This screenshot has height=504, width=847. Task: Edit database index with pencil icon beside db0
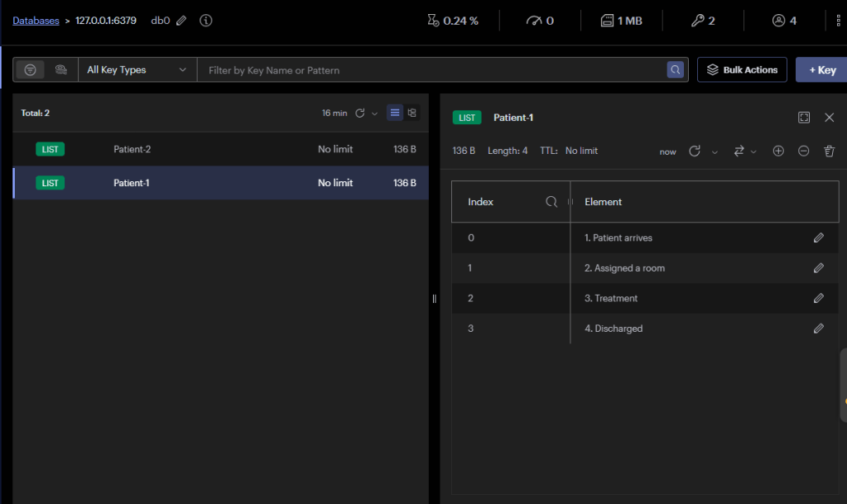pos(181,21)
